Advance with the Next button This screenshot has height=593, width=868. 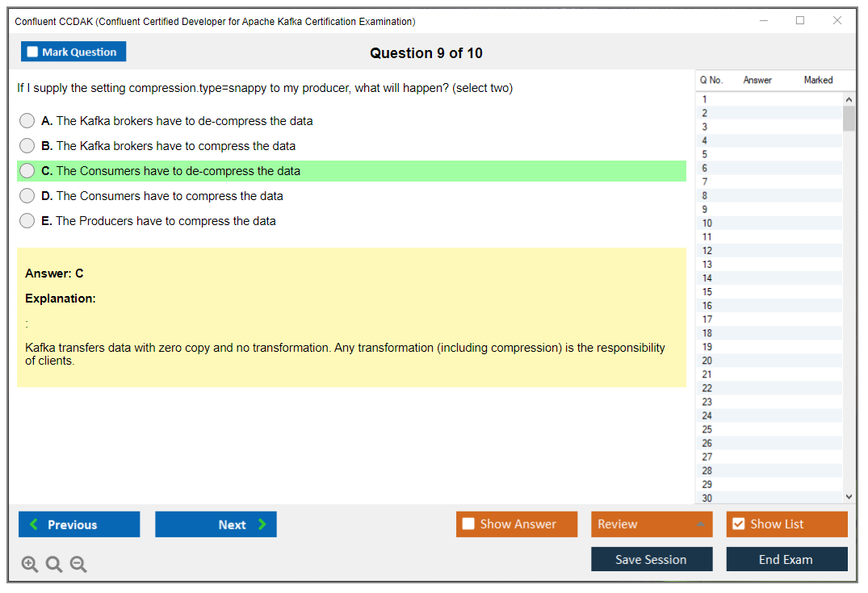216,524
